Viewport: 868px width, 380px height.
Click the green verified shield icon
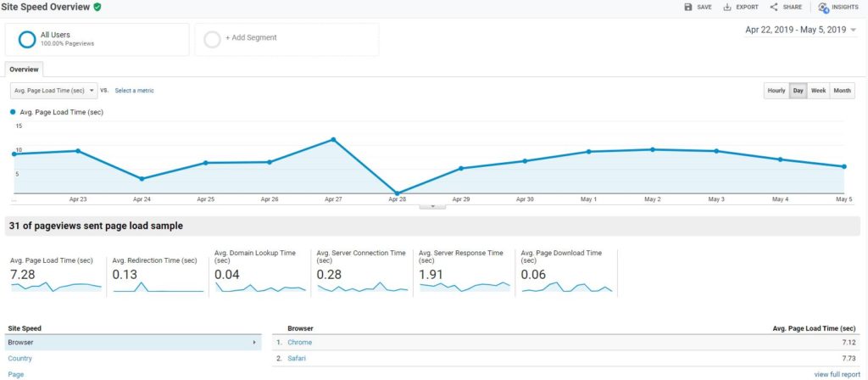pyautogui.click(x=97, y=7)
